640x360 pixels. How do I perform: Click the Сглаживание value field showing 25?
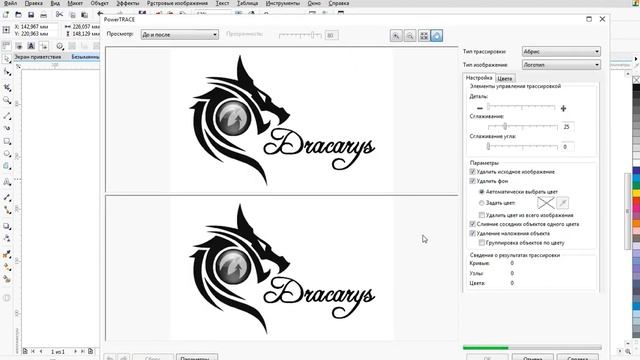[x=567, y=127]
